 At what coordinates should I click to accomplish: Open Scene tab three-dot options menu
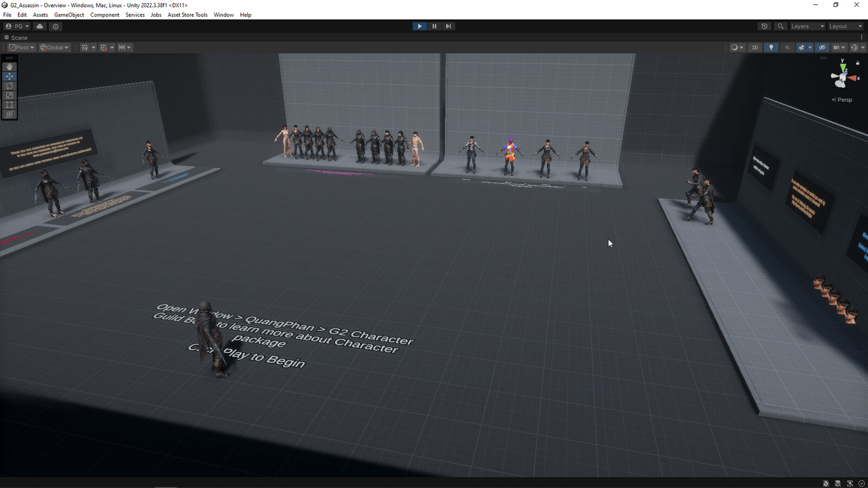[x=861, y=37]
